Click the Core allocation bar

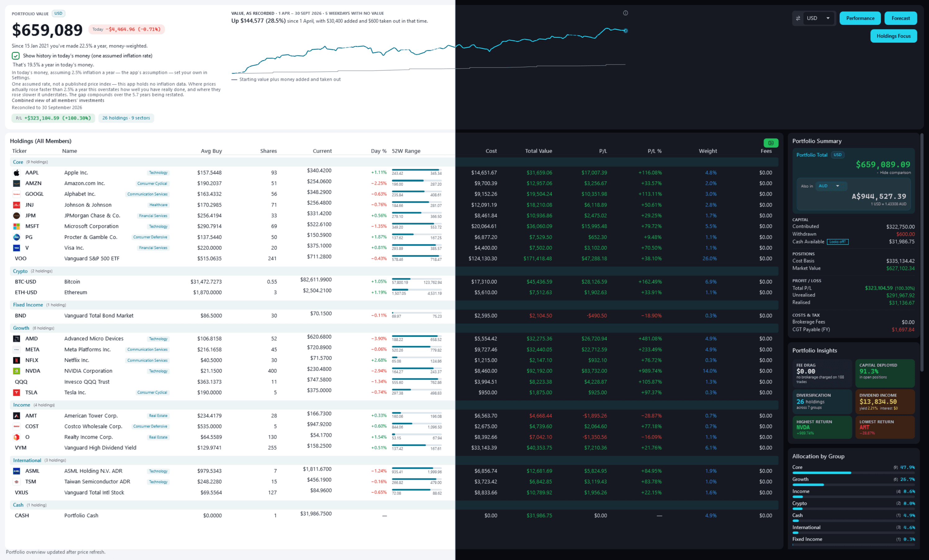pos(854,473)
